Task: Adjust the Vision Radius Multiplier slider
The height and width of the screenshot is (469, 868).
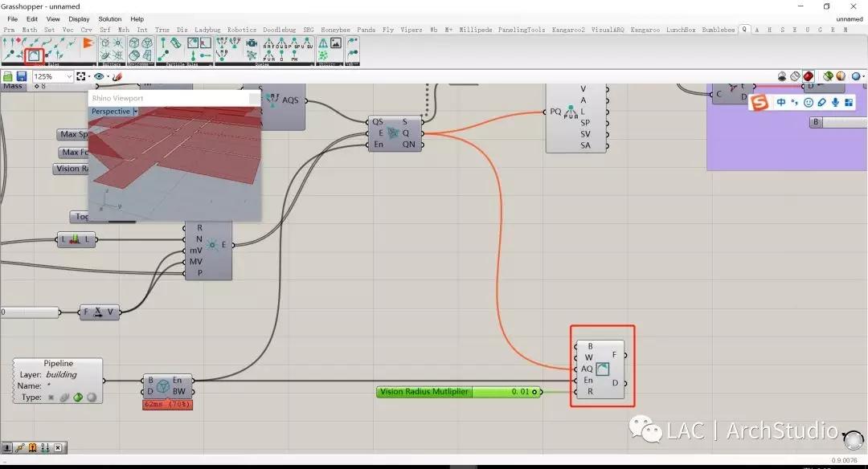Action: (459, 392)
